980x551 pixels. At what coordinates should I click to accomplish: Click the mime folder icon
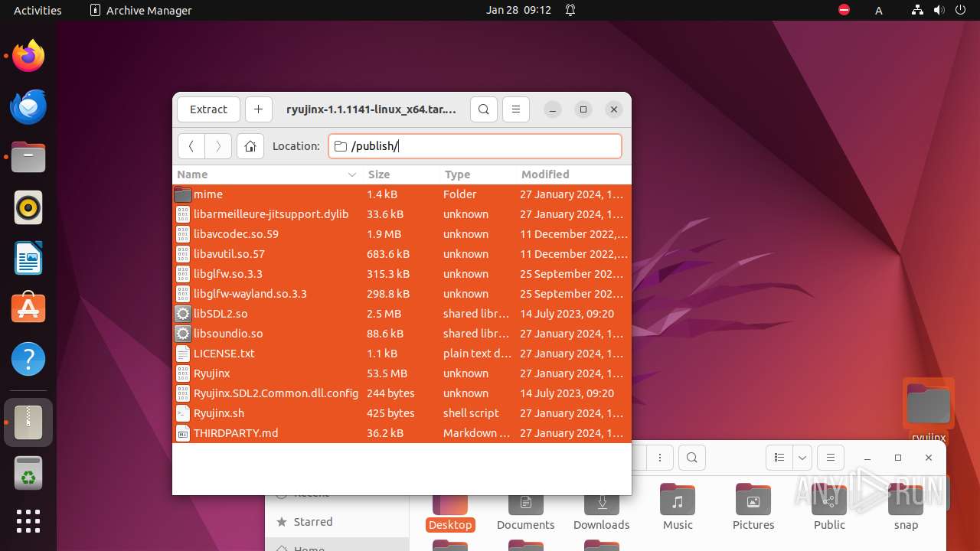182,194
